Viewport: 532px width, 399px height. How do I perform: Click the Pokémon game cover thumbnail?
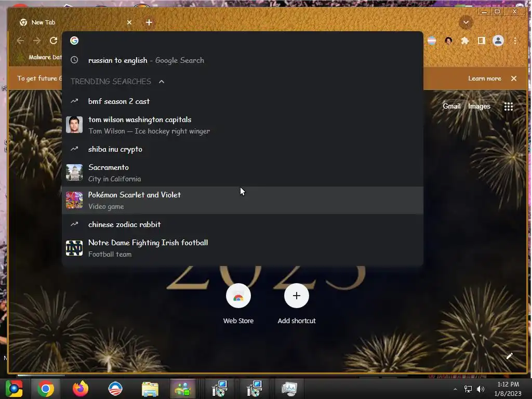tap(74, 200)
